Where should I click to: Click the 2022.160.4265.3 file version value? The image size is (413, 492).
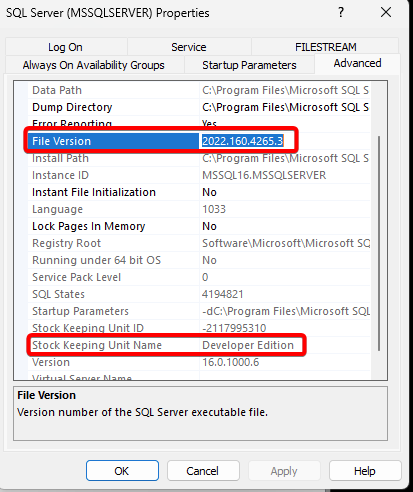click(243, 141)
